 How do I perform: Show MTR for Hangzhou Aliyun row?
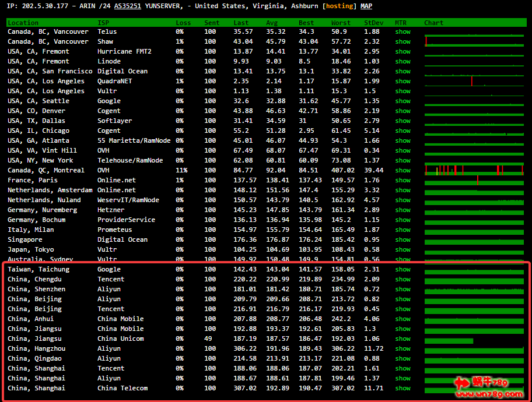(x=402, y=349)
